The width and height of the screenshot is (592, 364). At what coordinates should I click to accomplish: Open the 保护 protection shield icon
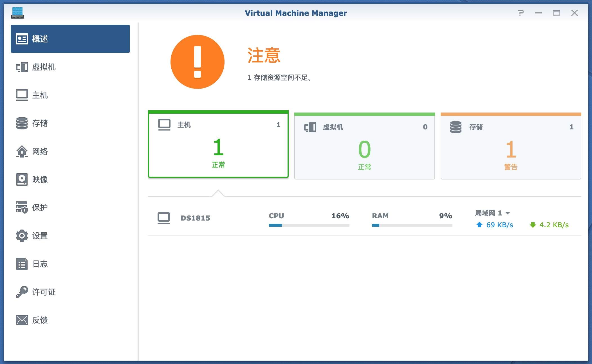tap(22, 208)
